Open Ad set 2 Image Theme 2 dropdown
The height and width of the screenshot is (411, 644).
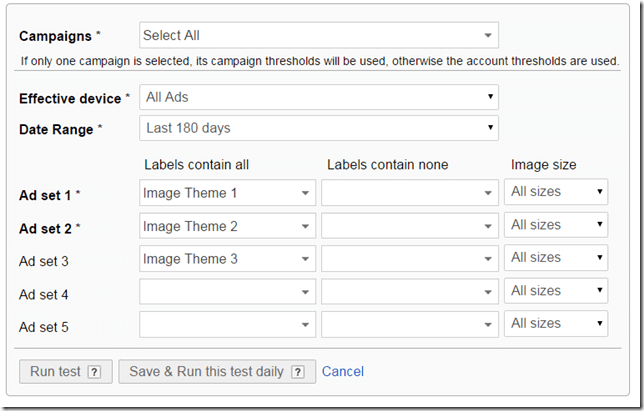(228, 226)
